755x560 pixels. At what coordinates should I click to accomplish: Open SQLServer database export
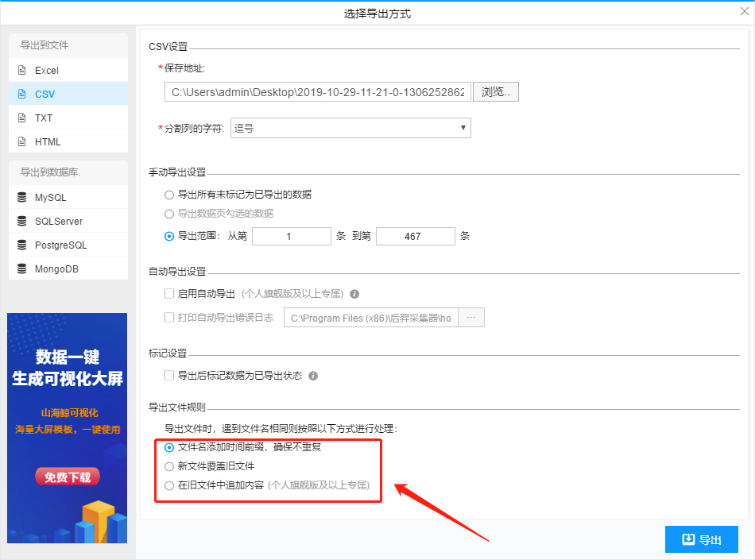click(x=68, y=221)
